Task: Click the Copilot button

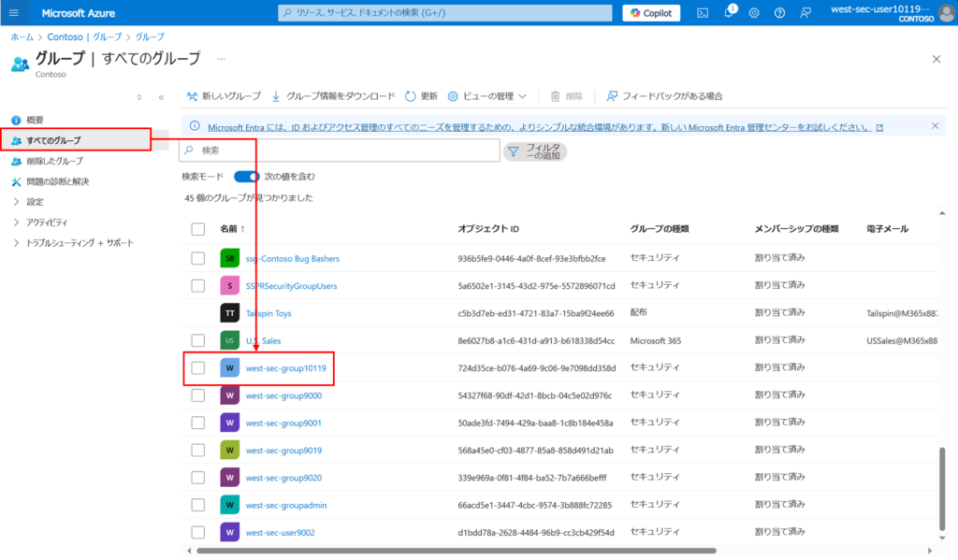Action: click(651, 13)
